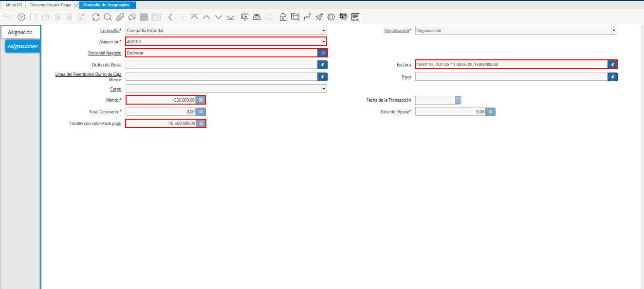The image size is (644, 289).
Task: Go to parent record left chevron
Action: tap(170, 17)
